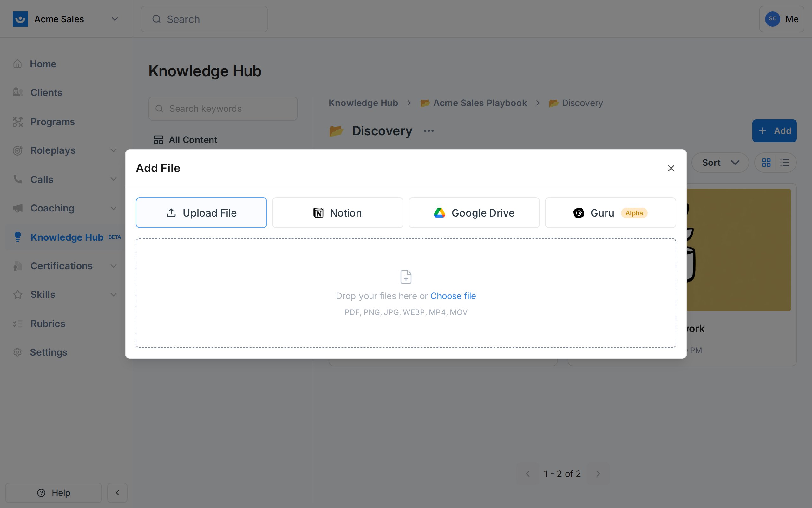The image size is (812, 508).
Task: Click the SC avatar badge
Action: (x=772, y=19)
